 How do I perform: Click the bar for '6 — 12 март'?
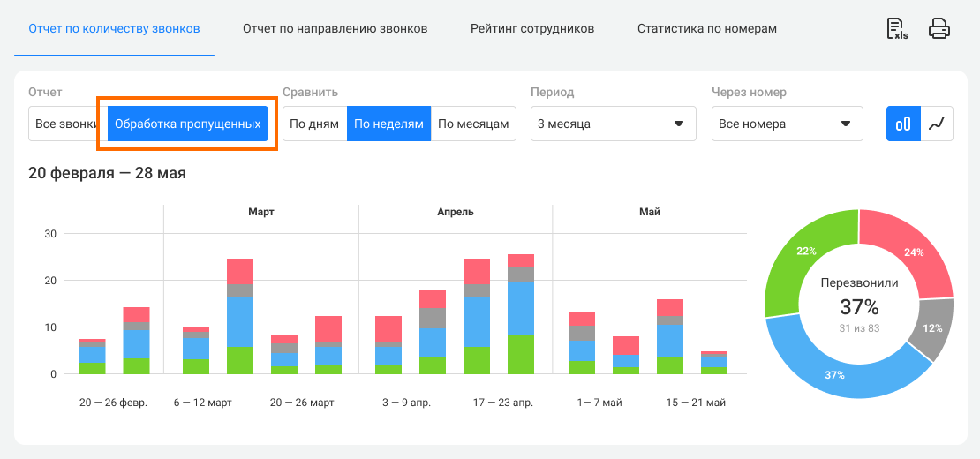[x=196, y=351]
